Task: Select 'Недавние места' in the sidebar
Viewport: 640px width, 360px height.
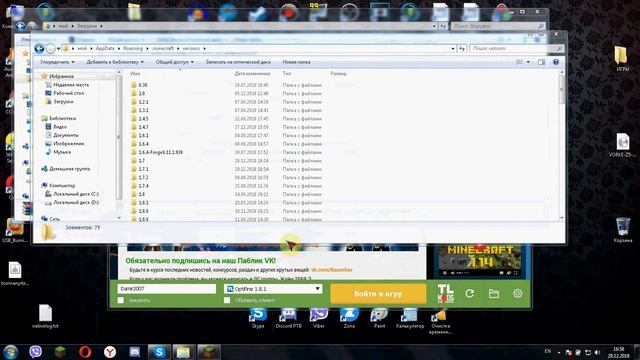Action: (x=71, y=85)
